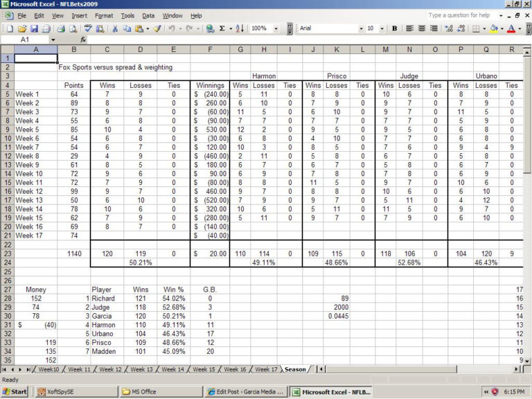Click cell with Richard player name
The width and height of the screenshot is (532, 399).
pos(107,299)
